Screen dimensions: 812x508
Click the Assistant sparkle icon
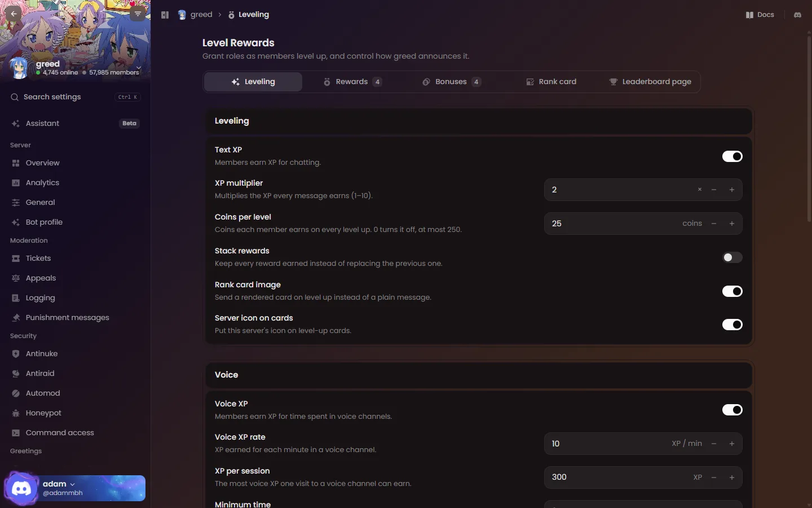coord(16,124)
